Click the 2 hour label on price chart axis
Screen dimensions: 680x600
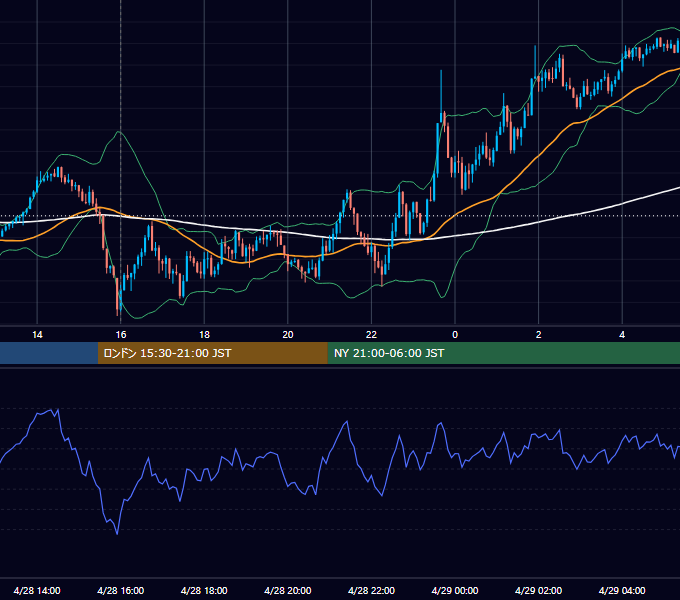click(x=539, y=335)
